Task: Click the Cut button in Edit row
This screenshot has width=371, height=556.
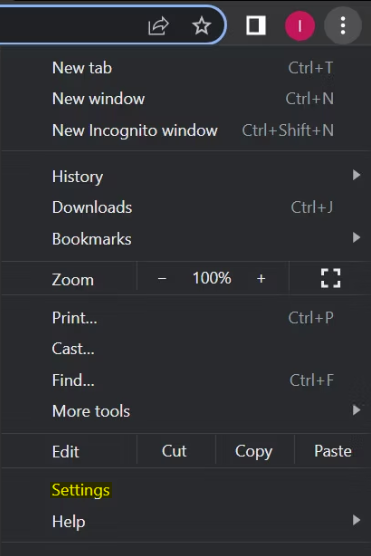Action: (174, 451)
